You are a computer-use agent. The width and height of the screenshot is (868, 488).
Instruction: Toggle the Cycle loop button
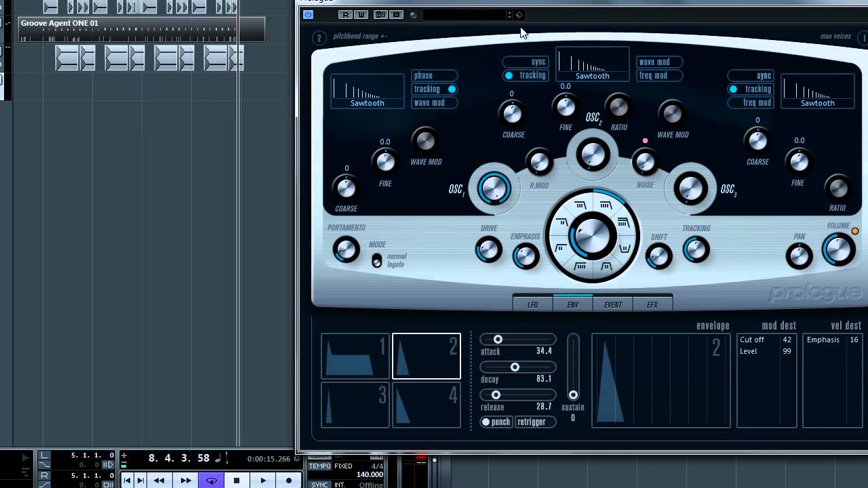(212, 481)
